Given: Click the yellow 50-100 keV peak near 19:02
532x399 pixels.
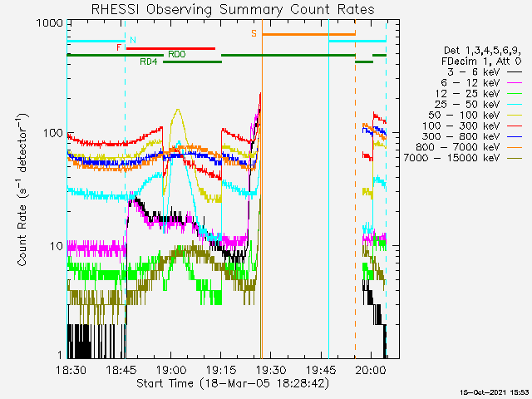Looking at the screenshot, I should [x=177, y=111].
